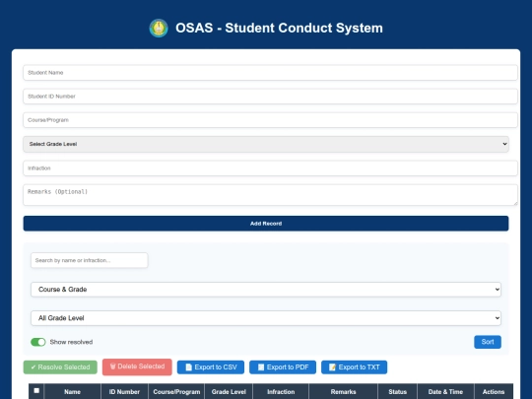Click the Export to CSV file icon
Viewport: 532px width, 399px height.
[x=188, y=367]
